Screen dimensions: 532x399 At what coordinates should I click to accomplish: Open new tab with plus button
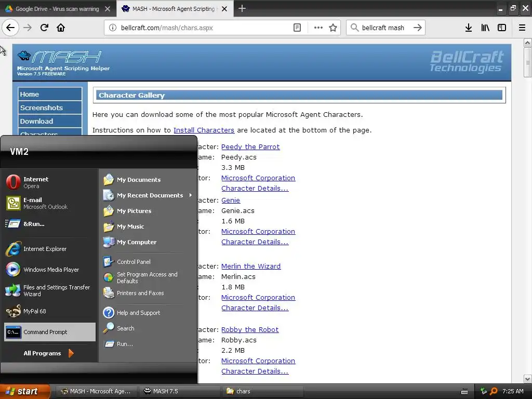[x=242, y=8]
